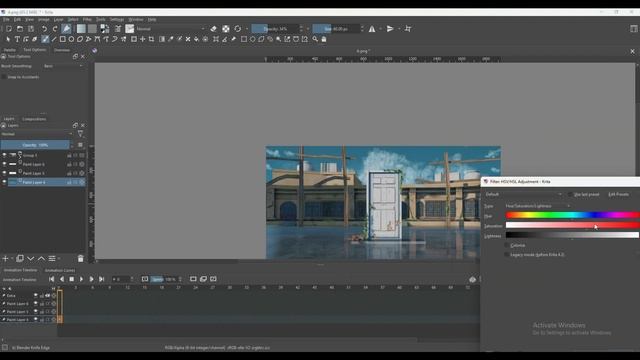Adjust the Saturation slider
The width and height of the screenshot is (640, 360).
(572, 225)
